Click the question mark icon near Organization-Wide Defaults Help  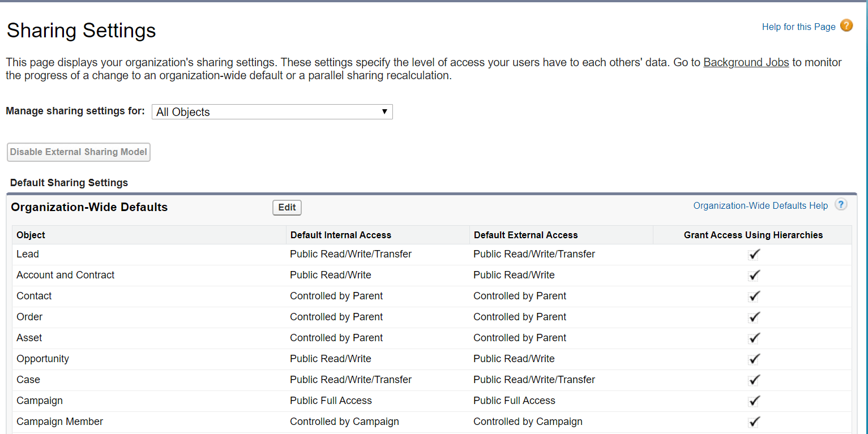coord(841,205)
